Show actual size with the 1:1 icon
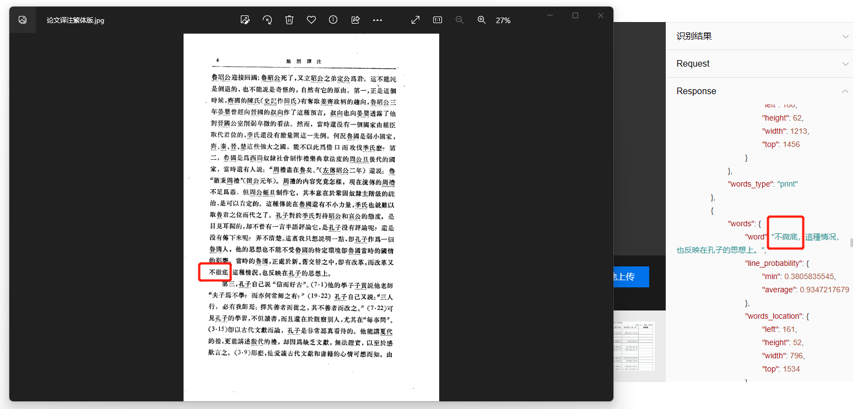This screenshot has height=409, width=868. [438, 20]
